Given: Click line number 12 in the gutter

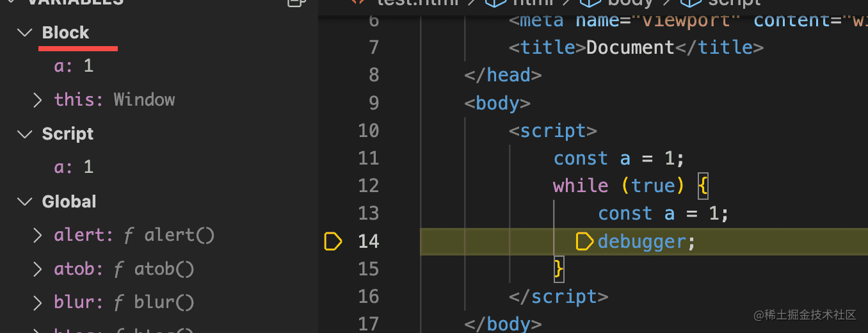Looking at the screenshot, I should click(x=368, y=186).
